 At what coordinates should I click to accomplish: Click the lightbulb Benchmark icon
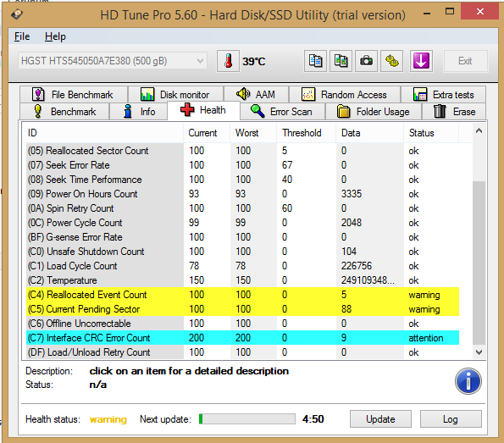coord(37,111)
